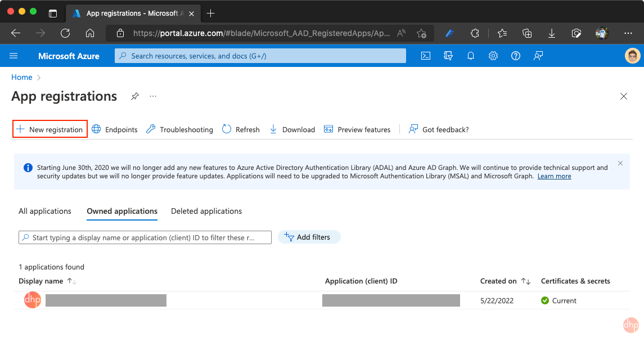
Task: Open Preview features
Action: (x=357, y=129)
